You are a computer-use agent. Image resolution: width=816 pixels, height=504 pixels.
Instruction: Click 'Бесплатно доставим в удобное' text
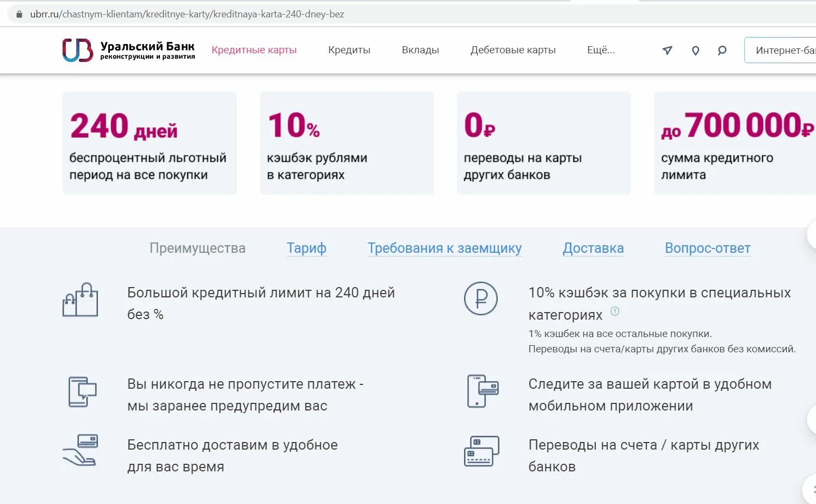[232, 445]
